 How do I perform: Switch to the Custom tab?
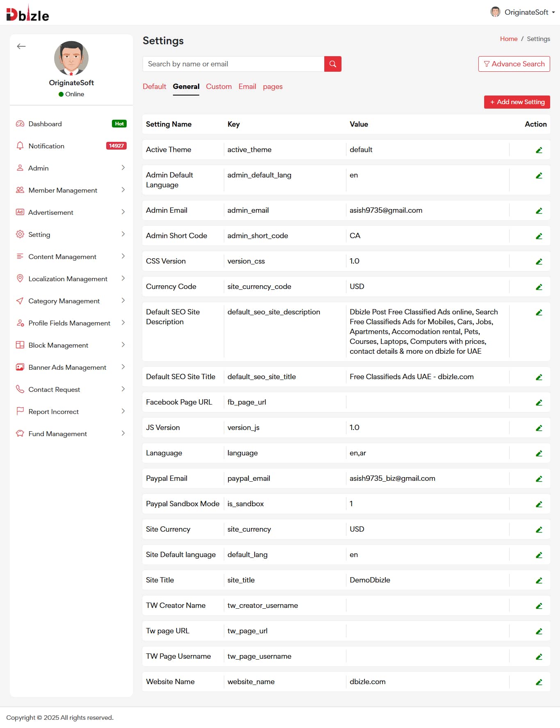click(219, 86)
